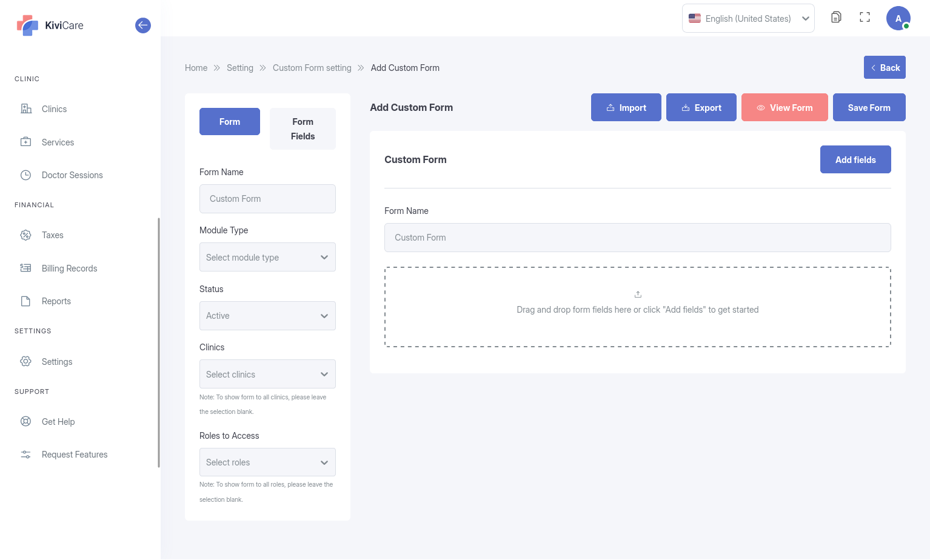Open the documentation icon in header
This screenshot has height=560, width=930.
(x=836, y=18)
